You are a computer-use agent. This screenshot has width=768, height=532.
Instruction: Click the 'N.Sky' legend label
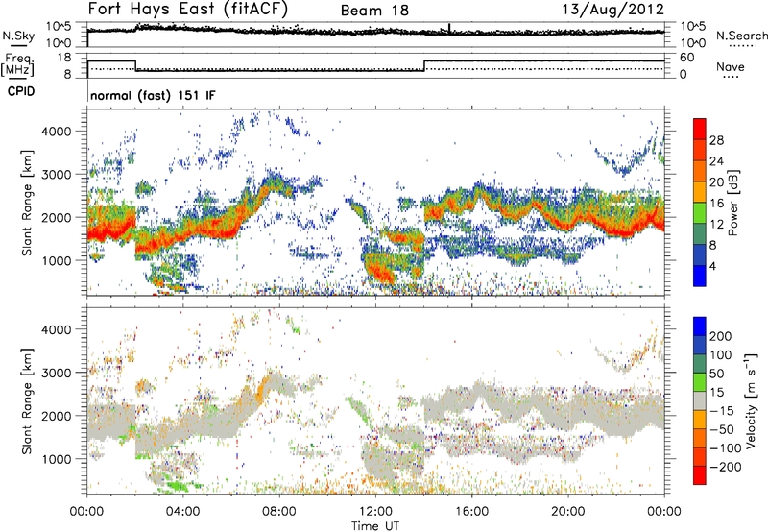pos(18,36)
